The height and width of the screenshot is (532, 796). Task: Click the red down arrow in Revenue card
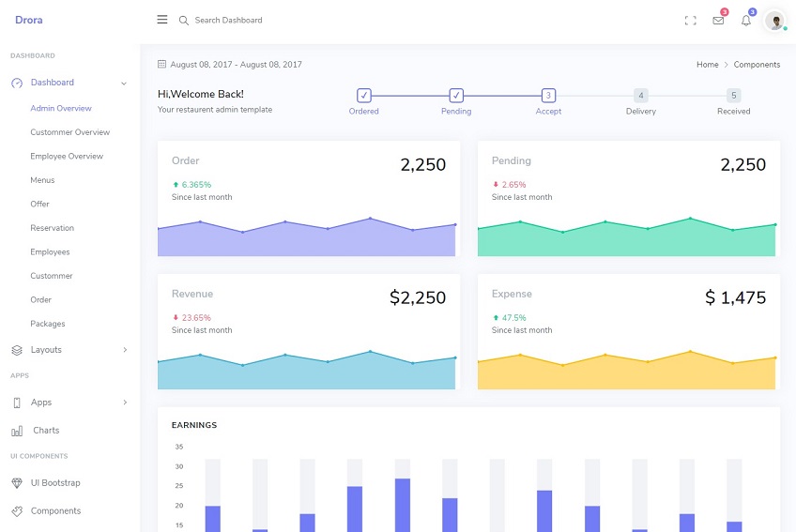coord(176,317)
